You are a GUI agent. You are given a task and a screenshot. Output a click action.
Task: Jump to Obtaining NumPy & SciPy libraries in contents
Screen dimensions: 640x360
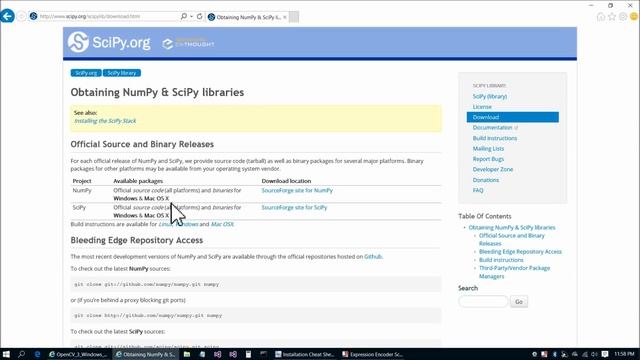point(512,228)
